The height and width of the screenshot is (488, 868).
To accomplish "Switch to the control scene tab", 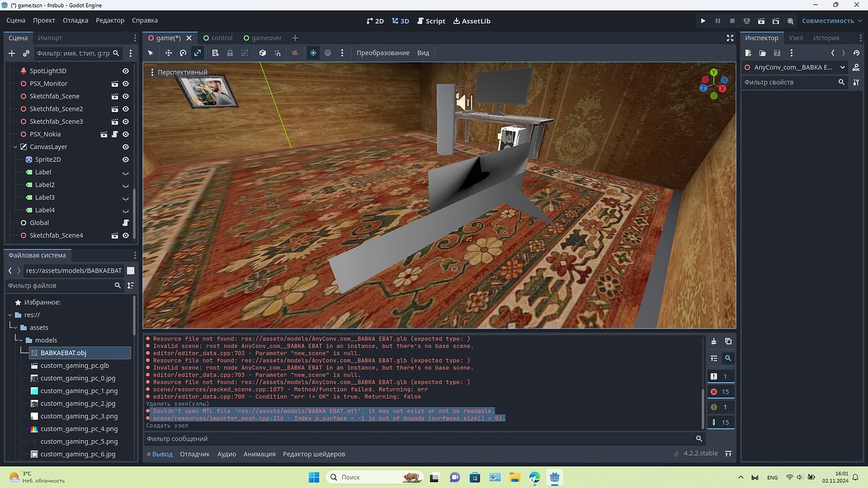I will [x=218, y=38].
